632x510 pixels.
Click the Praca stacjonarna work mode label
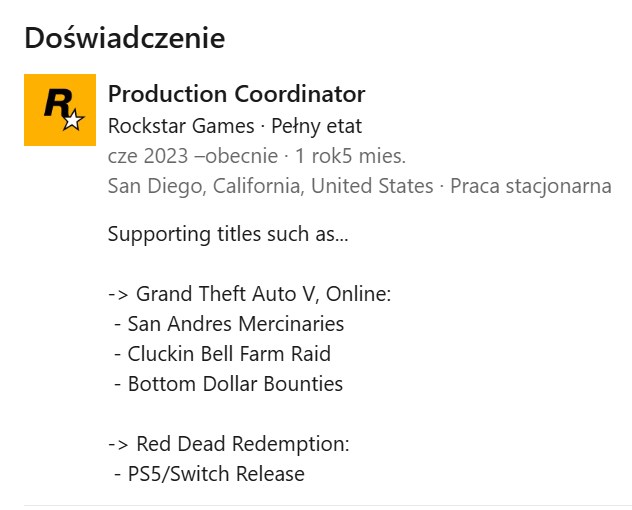click(x=531, y=186)
